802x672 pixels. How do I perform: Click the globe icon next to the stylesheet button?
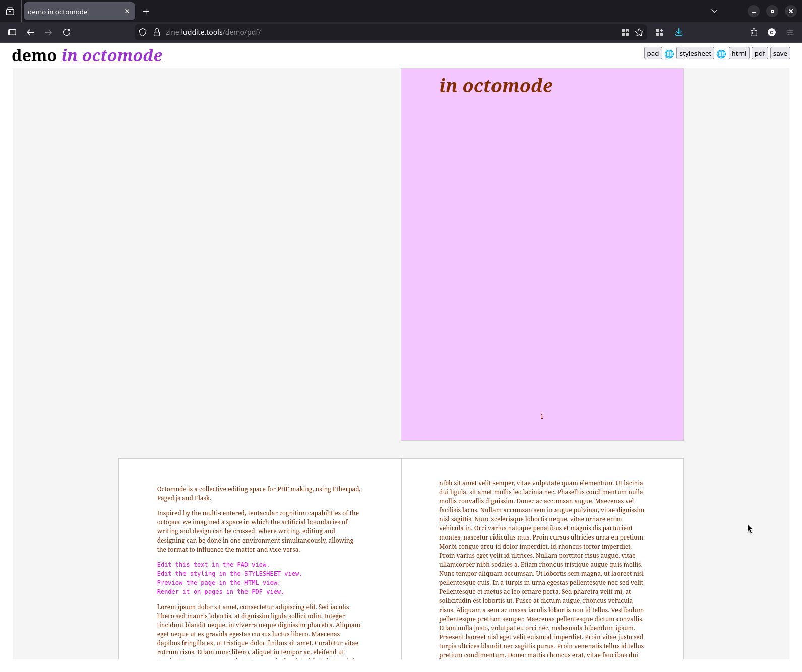[x=721, y=54]
